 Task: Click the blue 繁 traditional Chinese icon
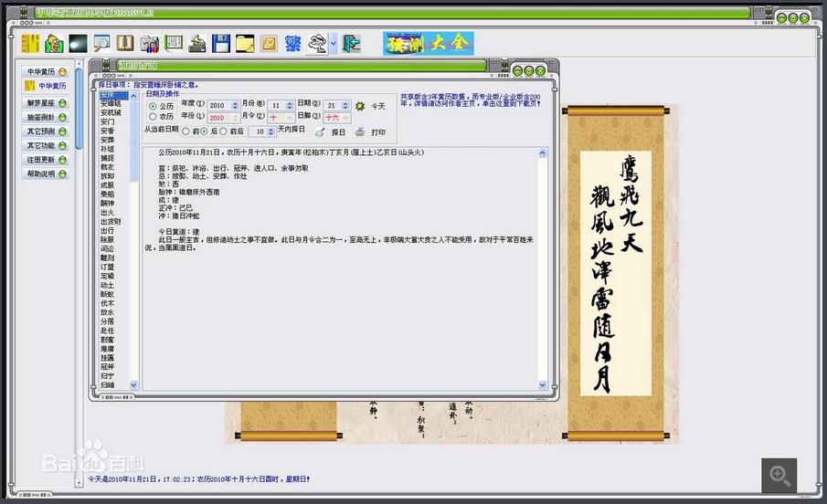[x=292, y=43]
